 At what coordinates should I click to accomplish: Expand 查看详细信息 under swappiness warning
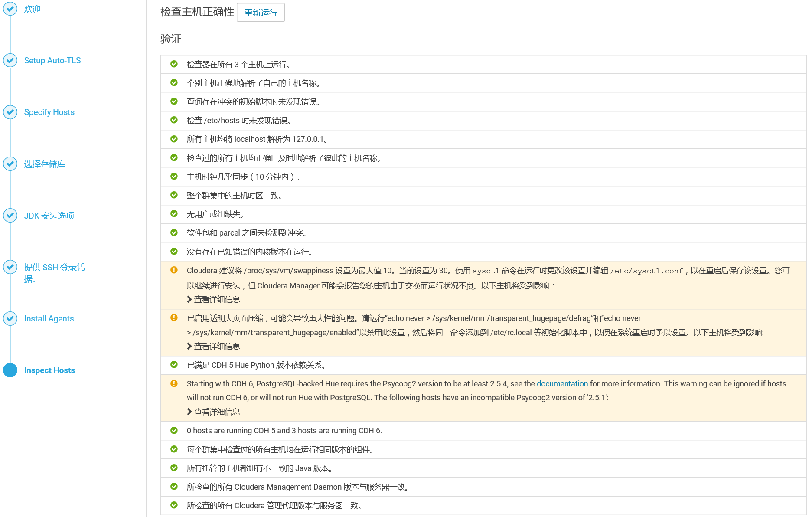coord(213,299)
